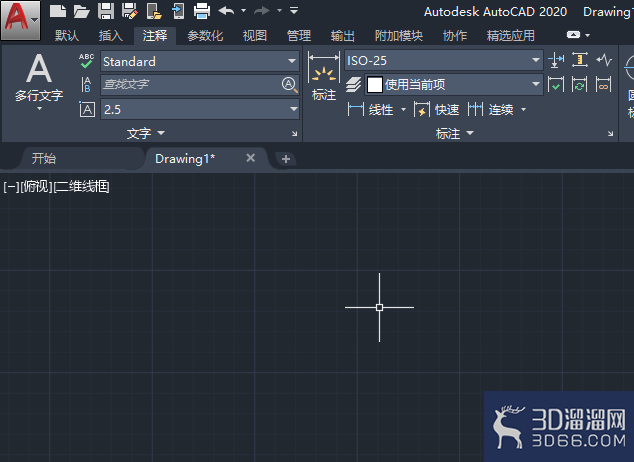Click the 快速 quick dimension button
The width and height of the screenshot is (634, 462).
tap(437, 109)
